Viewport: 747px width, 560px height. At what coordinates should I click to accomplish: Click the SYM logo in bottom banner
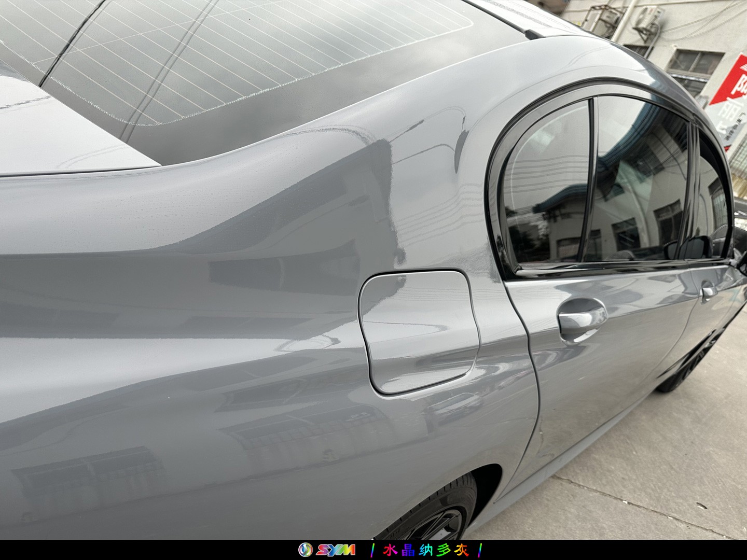[x=327, y=550]
